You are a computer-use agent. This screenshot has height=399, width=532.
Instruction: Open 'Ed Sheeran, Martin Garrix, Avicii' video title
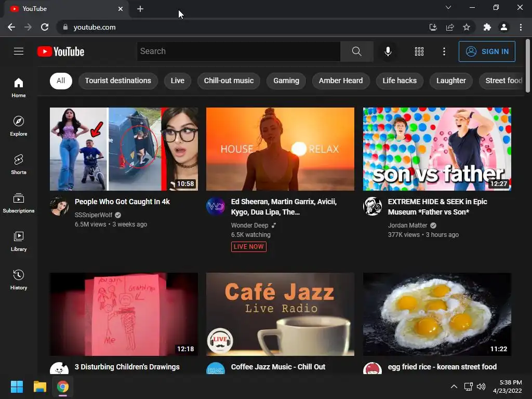pos(284,207)
